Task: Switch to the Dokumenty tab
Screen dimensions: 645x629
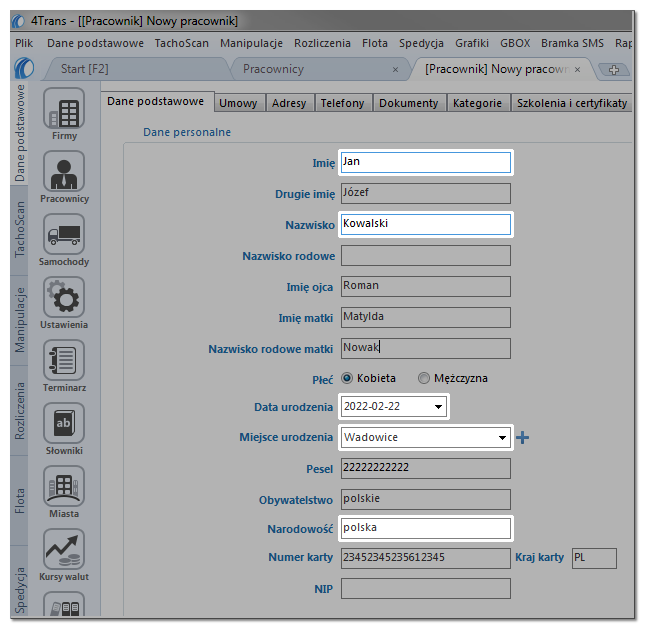Action: pyautogui.click(x=408, y=103)
